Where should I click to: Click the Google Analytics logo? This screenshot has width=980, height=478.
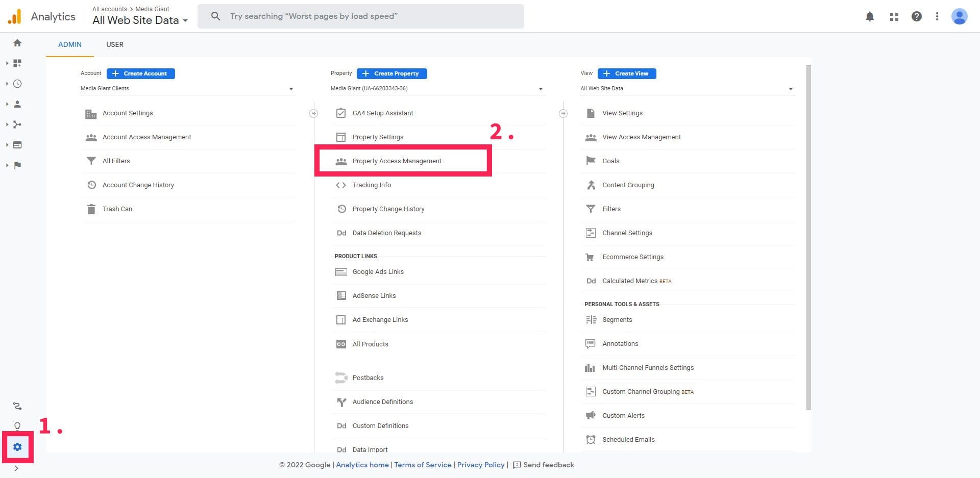(x=15, y=16)
